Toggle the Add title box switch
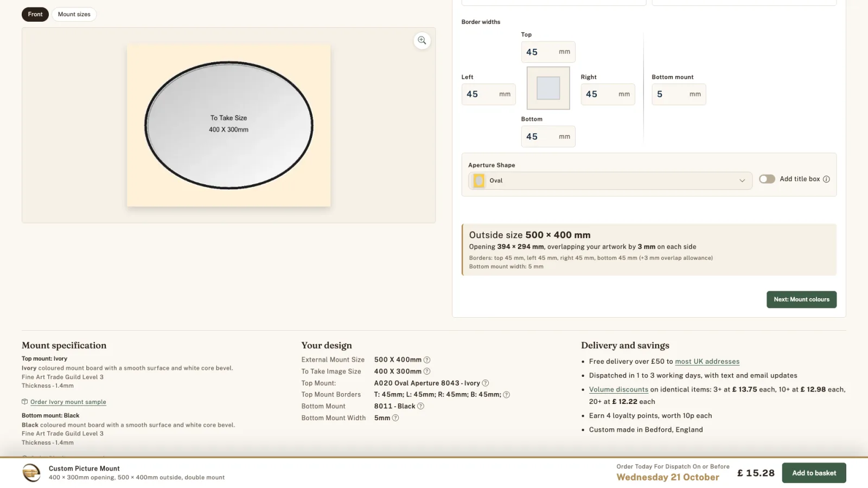Image resolution: width=868 pixels, height=488 pixels. [x=767, y=179]
